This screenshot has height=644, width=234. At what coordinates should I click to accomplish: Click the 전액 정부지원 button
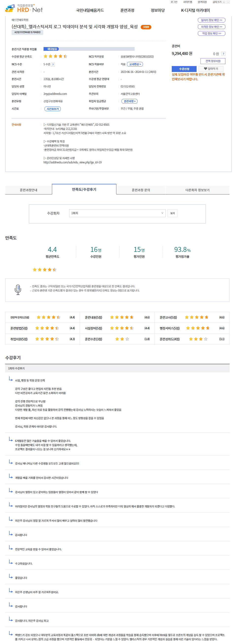point(213,61)
